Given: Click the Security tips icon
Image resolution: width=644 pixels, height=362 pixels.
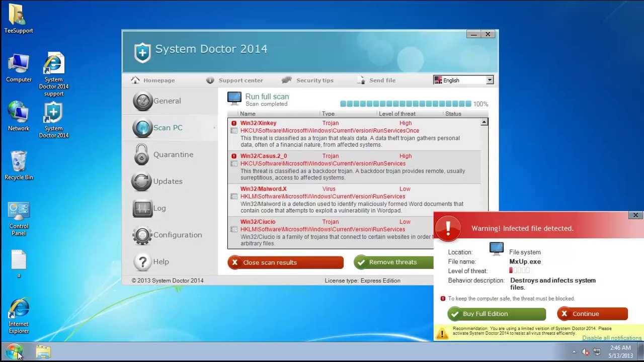Looking at the screenshot, I should click(287, 80).
